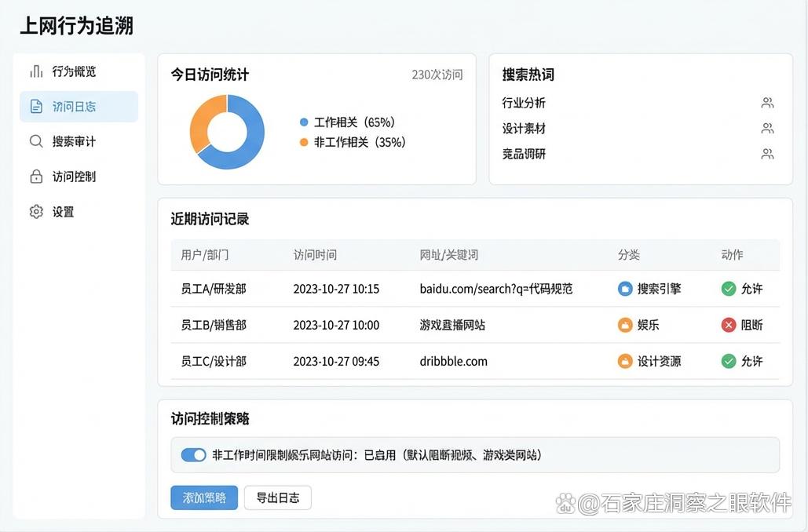Click the 上网行为追溯 page title

point(76,26)
